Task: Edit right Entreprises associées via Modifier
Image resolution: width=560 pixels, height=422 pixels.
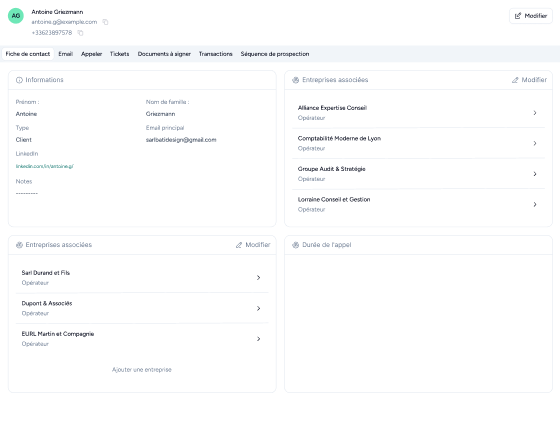Action: click(x=529, y=80)
